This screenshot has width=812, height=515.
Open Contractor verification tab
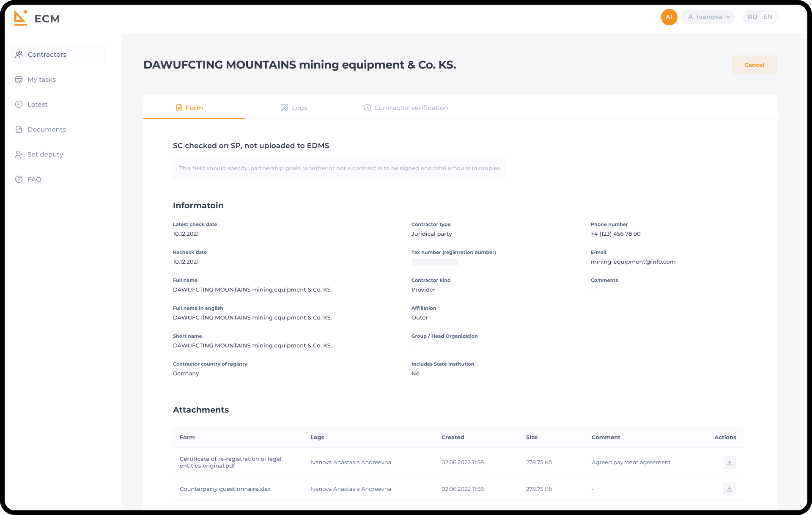click(406, 108)
